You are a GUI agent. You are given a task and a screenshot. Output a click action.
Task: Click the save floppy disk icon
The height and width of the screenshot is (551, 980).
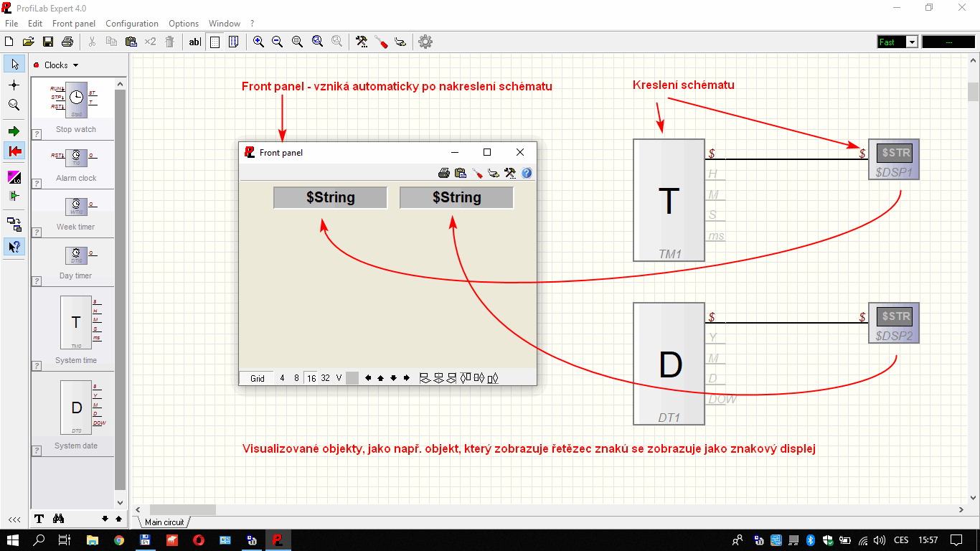pos(48,42)
